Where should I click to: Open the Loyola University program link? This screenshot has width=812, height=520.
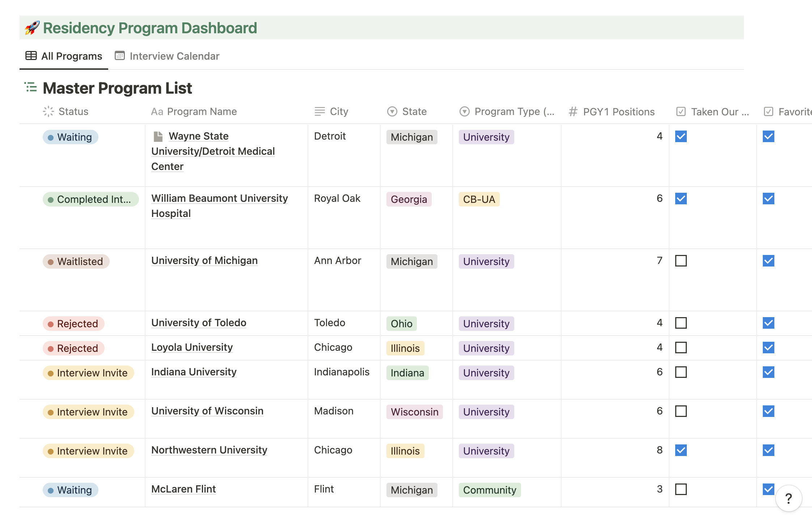[192, 347]
